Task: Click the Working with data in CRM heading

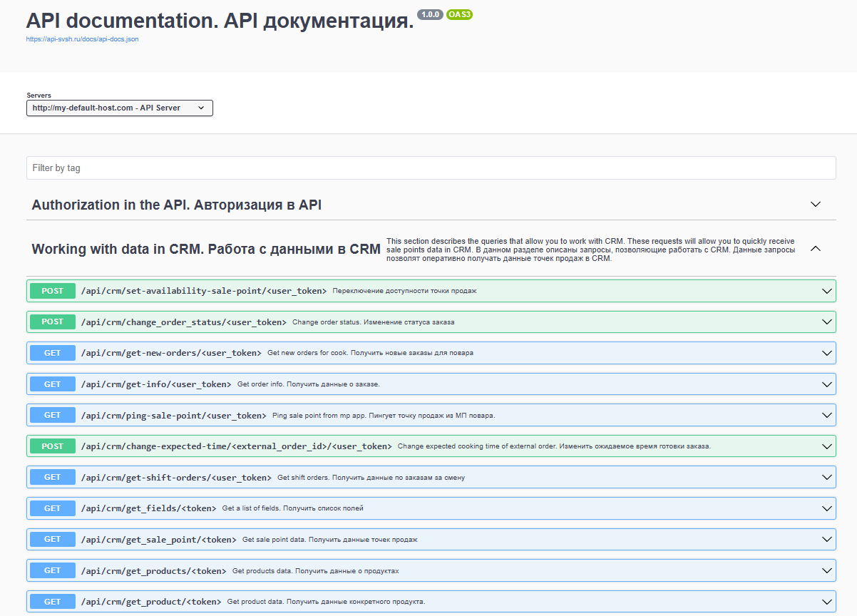Action: tap(206, 249)
